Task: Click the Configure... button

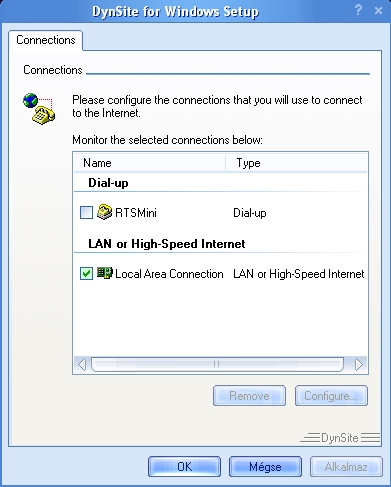Action: (x=331, y=396)
